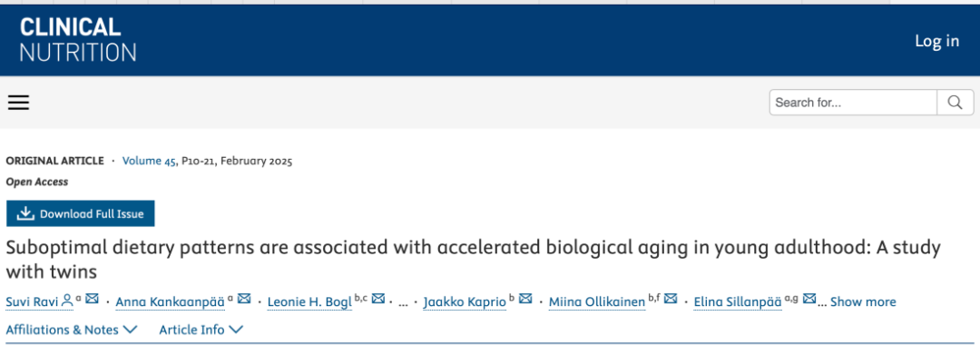Click the email icon beside Anna Kankaanpää
Image resolution: width=980 pixels, height=356 pixels.
click(244, 299)
